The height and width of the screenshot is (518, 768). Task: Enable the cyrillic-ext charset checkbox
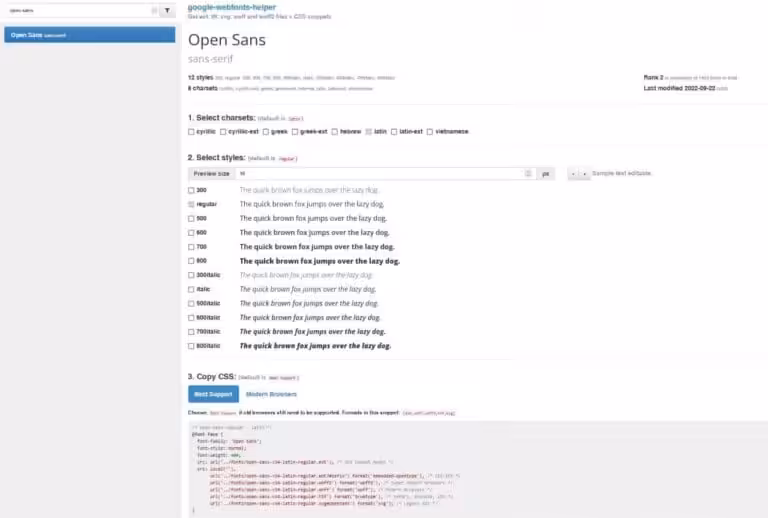click(223, 132)
